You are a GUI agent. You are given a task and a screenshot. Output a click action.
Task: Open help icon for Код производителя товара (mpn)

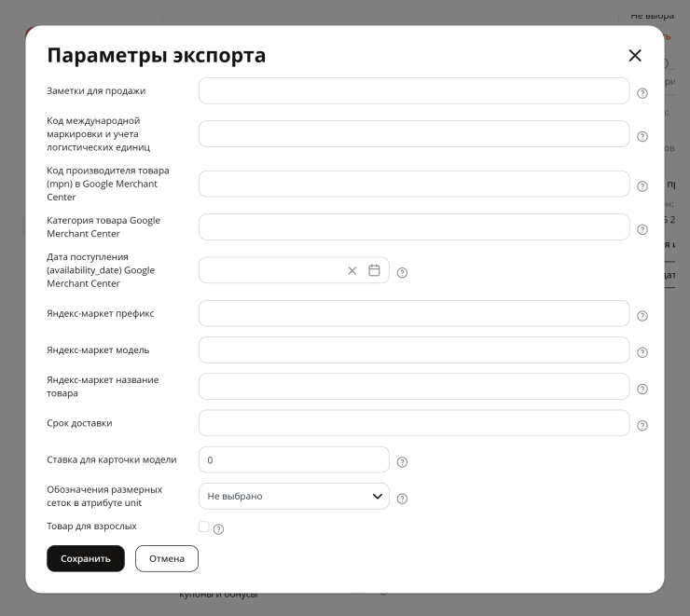(642, 186)
